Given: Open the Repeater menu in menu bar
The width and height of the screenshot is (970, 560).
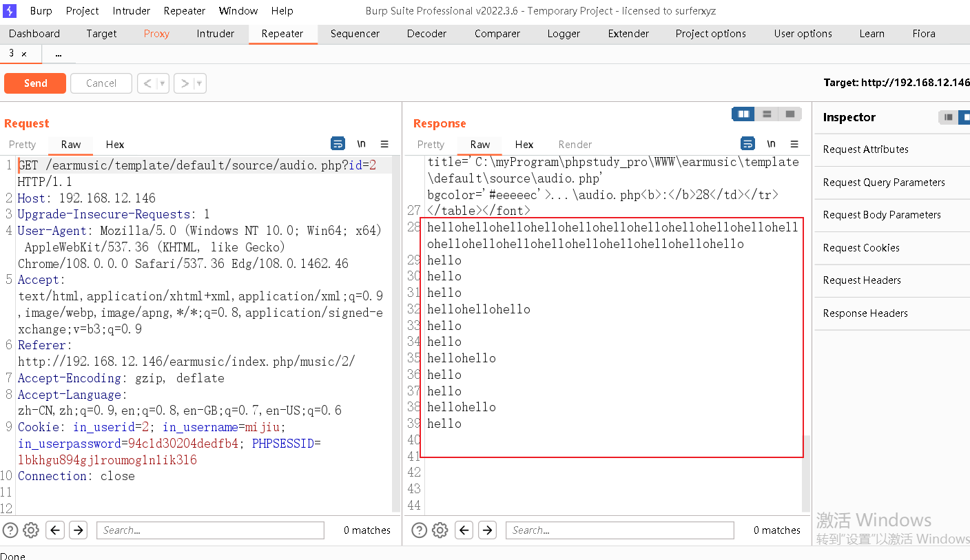Looking at the screenshot, I should coord(185,11).
